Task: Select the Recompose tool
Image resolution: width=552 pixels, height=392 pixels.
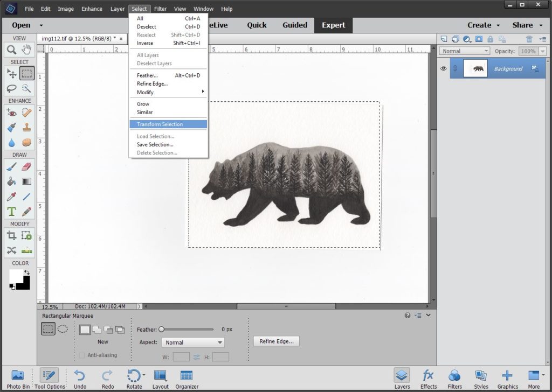Action: click(27, 235)
